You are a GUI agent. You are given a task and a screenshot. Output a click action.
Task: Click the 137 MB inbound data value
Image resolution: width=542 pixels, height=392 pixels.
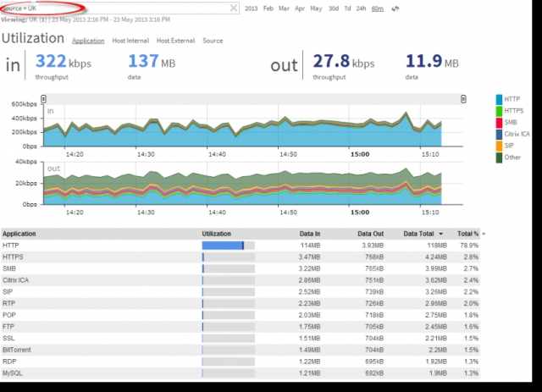pyautogui.click(x=152, y=62)
